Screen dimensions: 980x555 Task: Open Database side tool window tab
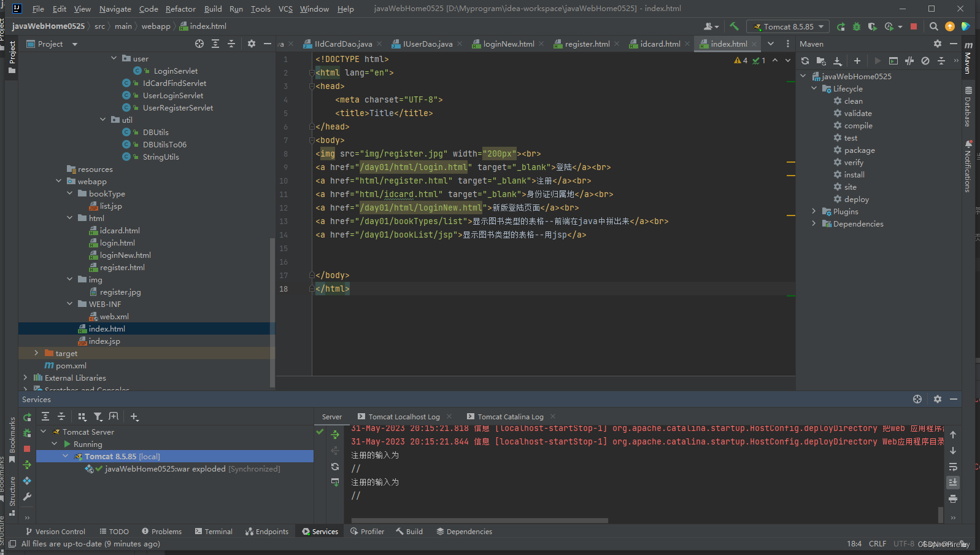click(x=968, y=107)
